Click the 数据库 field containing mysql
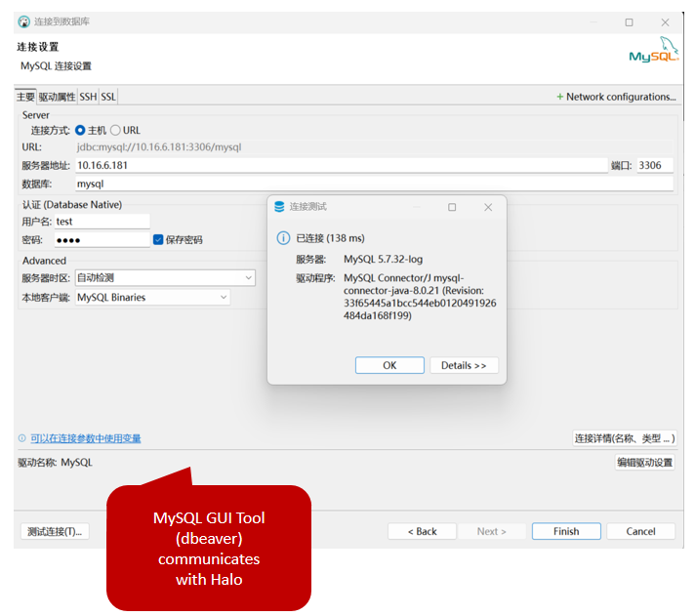695x616 pixels. [374, 184]
